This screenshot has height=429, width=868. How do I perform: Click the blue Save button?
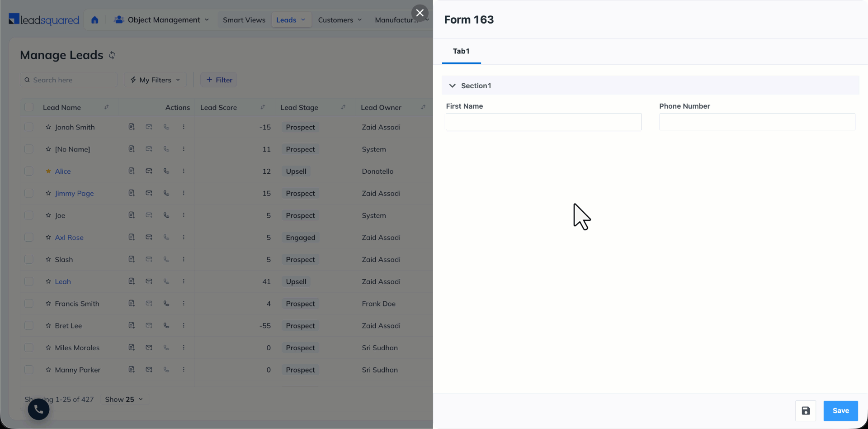click(x=840, y=411)
